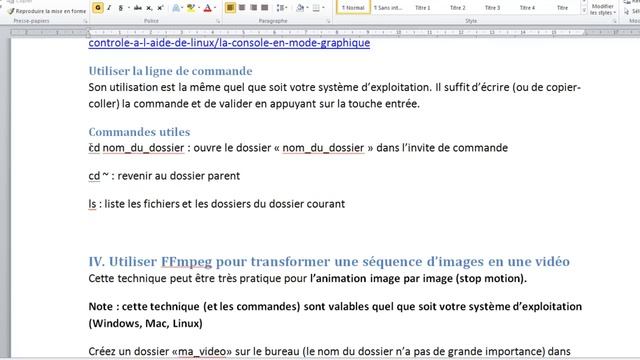Screen dimensions: 640x360
Task: Center the paragraph text
Action: (x=242, y=8)
